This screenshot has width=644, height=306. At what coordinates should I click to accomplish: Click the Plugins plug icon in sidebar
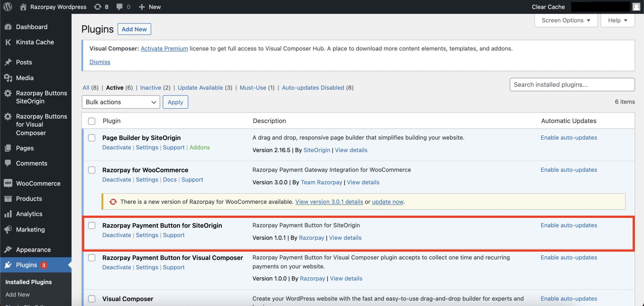pos(8,265)
